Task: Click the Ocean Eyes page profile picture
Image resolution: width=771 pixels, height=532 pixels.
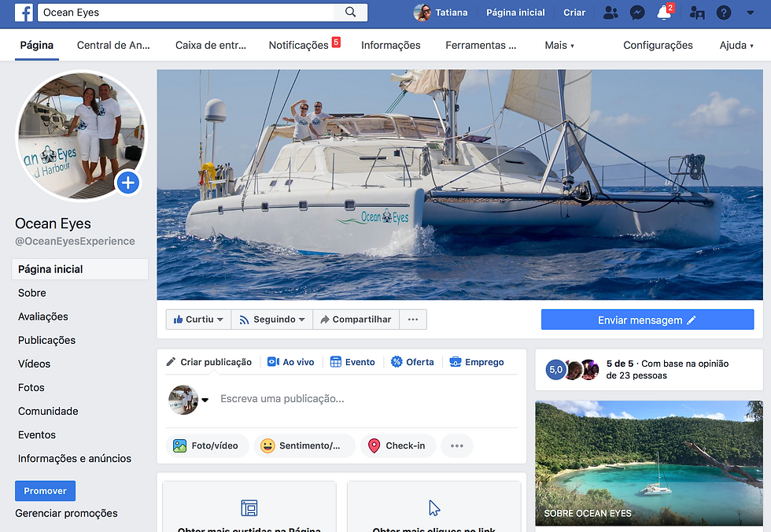Action: pos(82,135)
